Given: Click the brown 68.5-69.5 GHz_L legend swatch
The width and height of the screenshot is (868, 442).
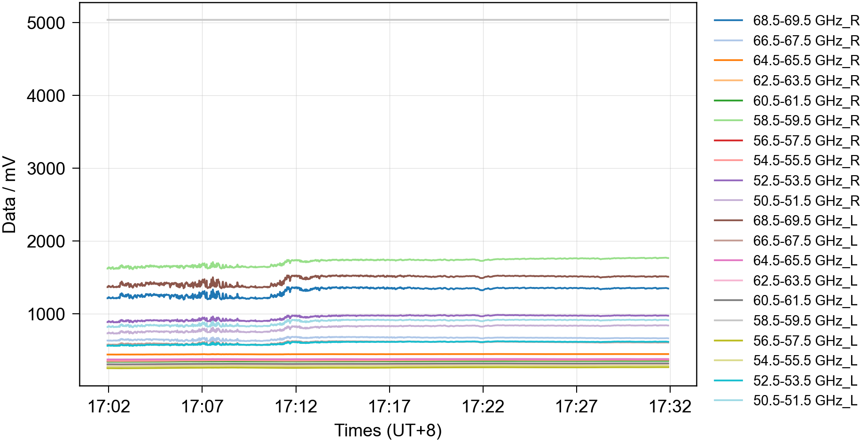Looking at the screenshot, I should tap(728, 220).
